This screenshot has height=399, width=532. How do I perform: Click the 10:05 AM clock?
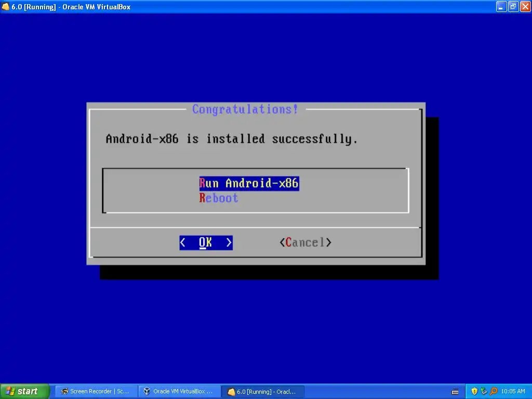point(513,391)
